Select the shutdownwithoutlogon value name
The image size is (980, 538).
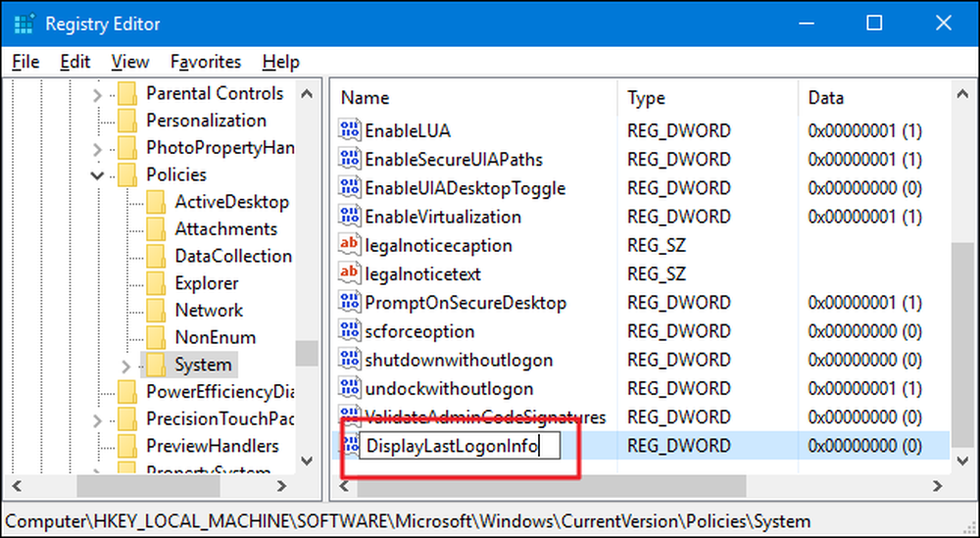pos(459,360)
